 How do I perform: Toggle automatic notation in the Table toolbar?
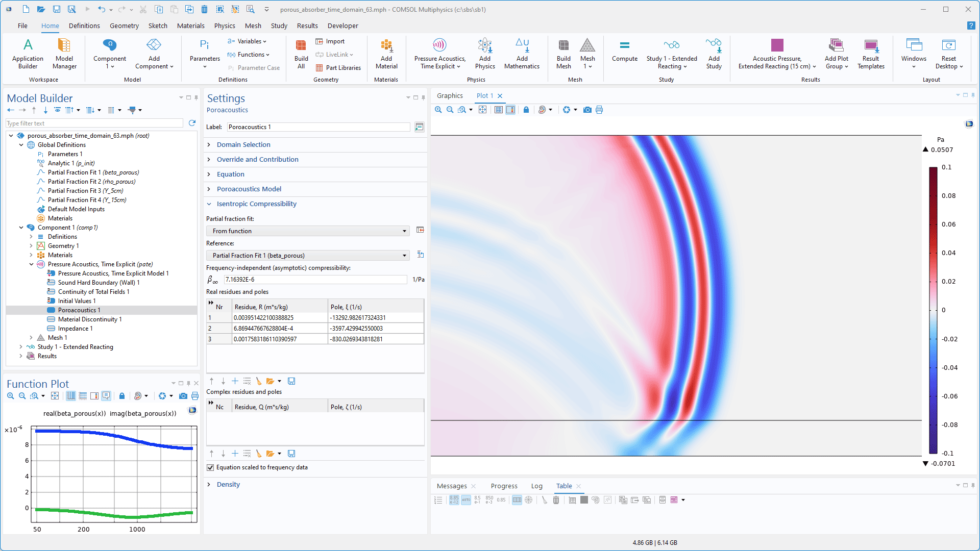tap(466, 500)
